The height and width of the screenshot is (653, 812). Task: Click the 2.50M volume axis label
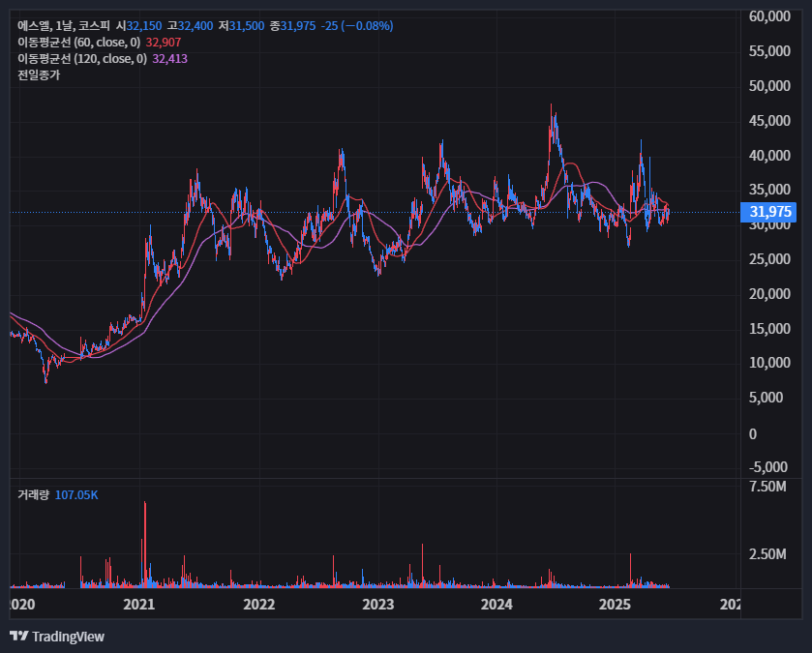tap(767, 554)
